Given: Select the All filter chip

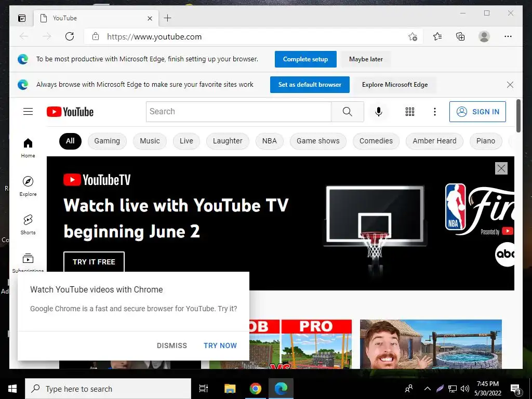Looking at the screenshot, I should click(70, 141).
